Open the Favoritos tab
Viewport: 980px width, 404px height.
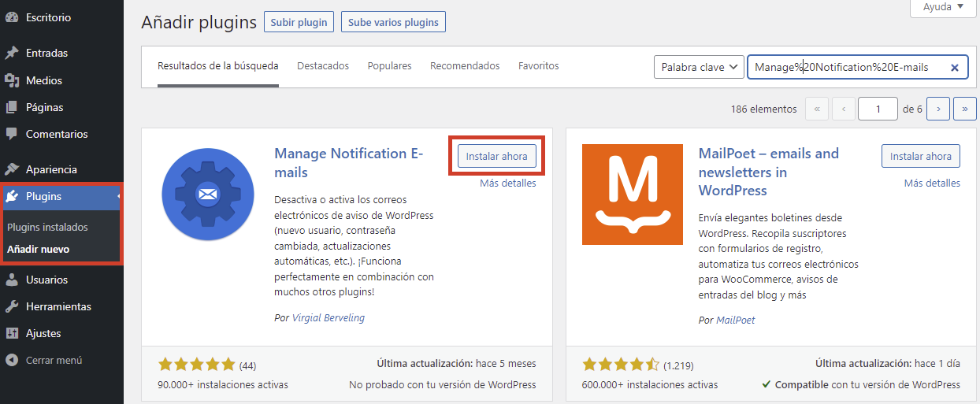pyautogui.click(x=539, y=66)
